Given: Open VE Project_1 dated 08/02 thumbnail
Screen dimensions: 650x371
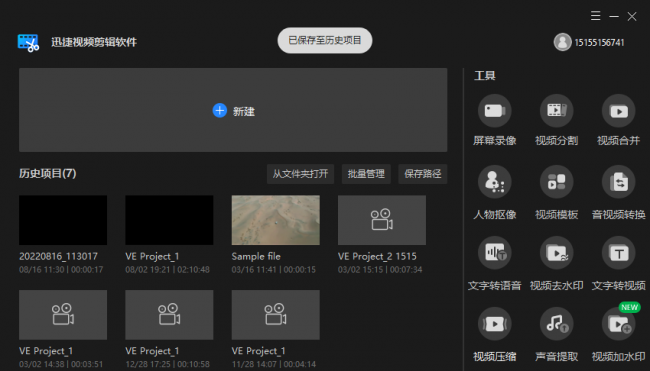Looking at the screenshot, I should 169,220.
